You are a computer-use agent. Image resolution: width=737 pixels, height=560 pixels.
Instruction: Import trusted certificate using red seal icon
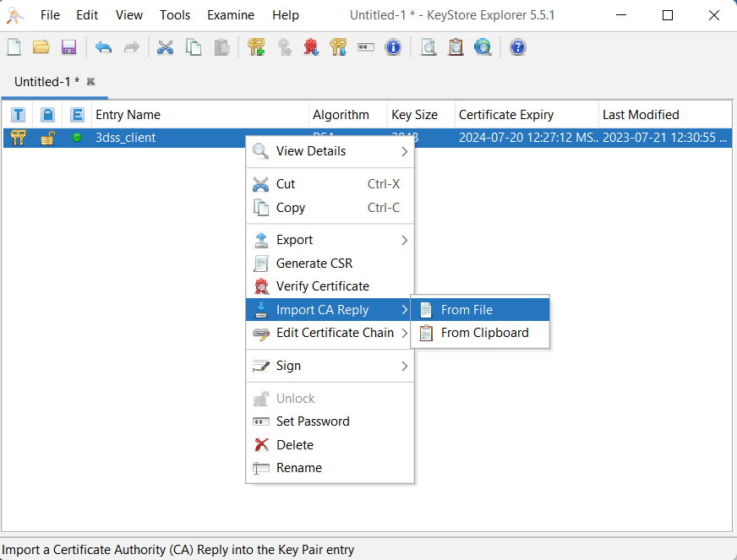coord(311,47)
